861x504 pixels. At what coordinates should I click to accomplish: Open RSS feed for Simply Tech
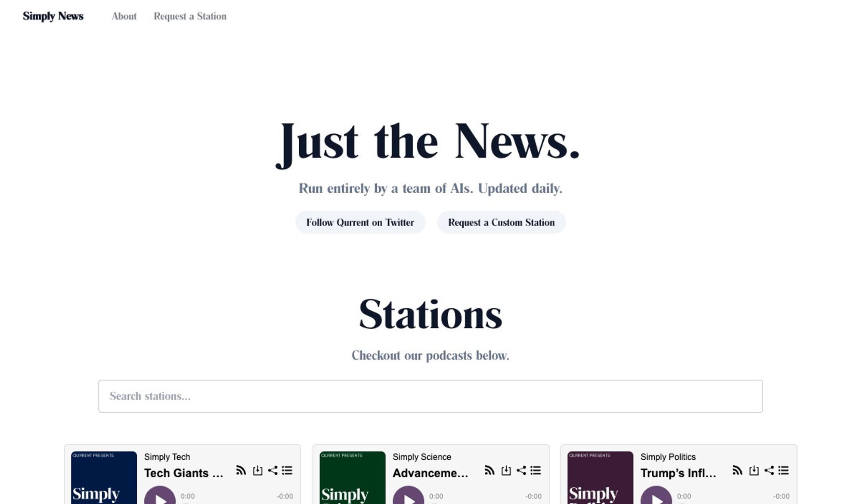coord(241,470)
